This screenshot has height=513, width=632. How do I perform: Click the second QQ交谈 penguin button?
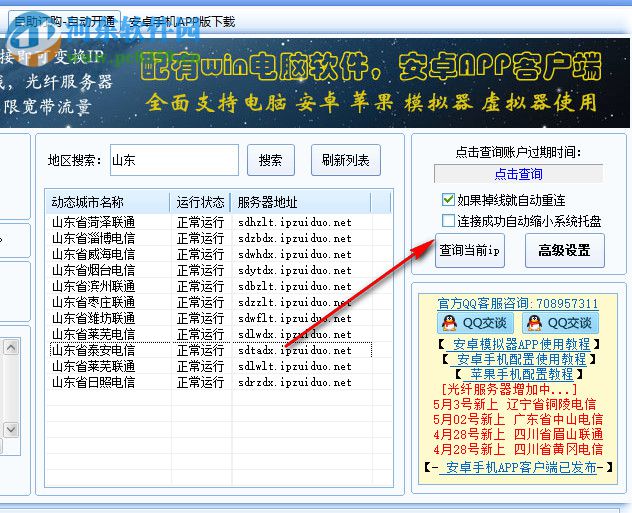coord(561,323)
